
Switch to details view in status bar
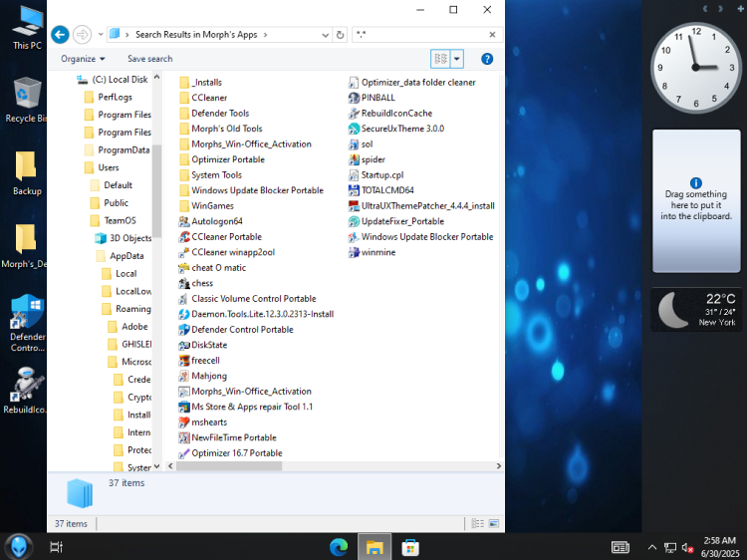pos(477,524)
